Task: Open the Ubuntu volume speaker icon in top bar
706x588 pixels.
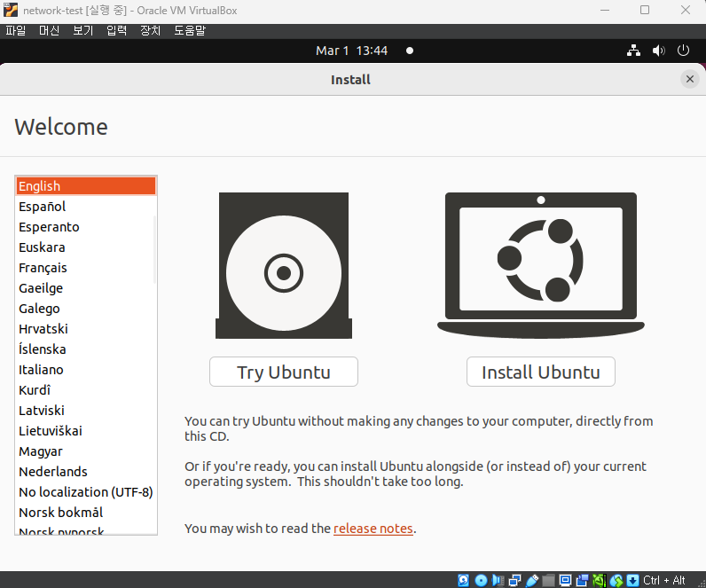Action: pos(658,51)
